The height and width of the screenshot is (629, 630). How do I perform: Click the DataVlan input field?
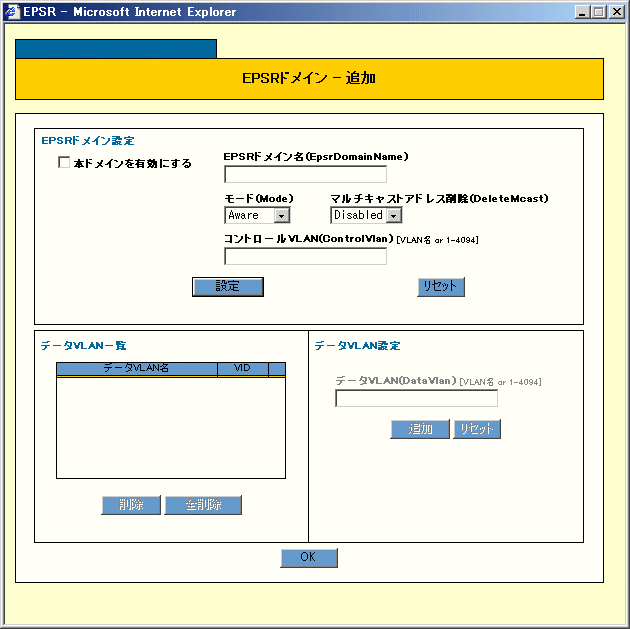tap(416, 398)
